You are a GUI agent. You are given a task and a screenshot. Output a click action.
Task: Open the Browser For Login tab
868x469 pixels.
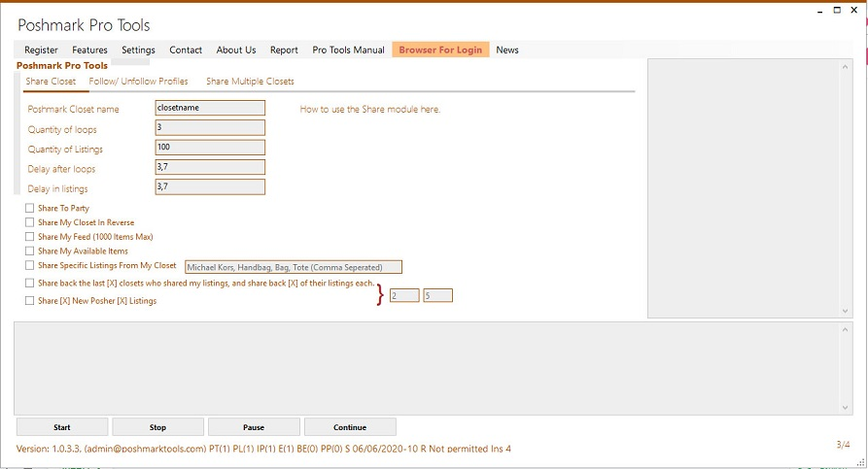[440, 50]
